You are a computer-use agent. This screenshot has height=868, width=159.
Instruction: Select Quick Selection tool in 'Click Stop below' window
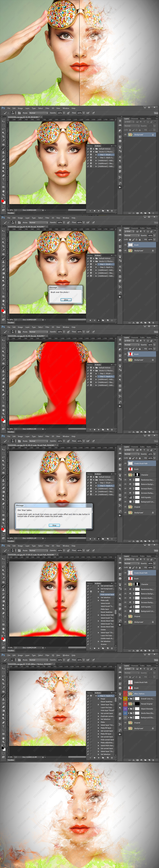pos(4,461)
